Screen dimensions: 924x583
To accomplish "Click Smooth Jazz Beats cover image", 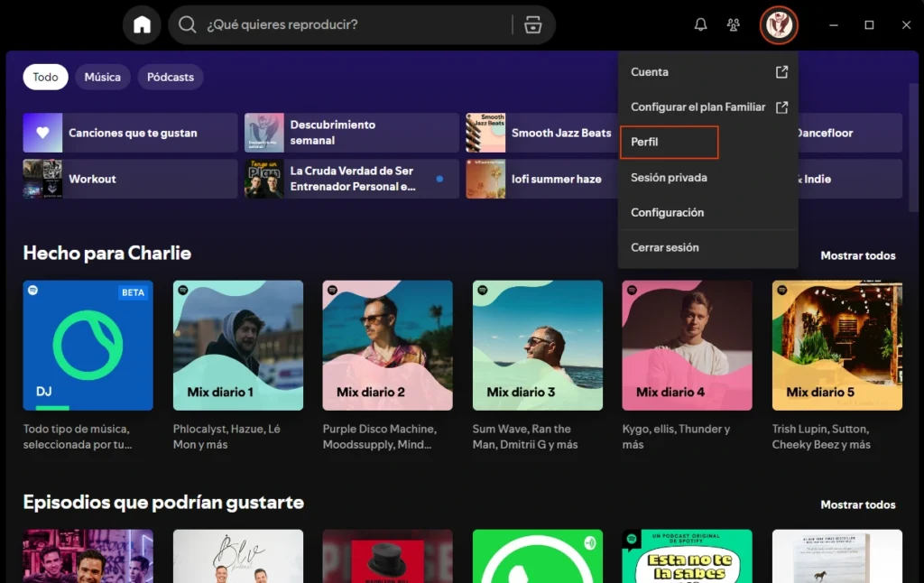I will (485, 133).
